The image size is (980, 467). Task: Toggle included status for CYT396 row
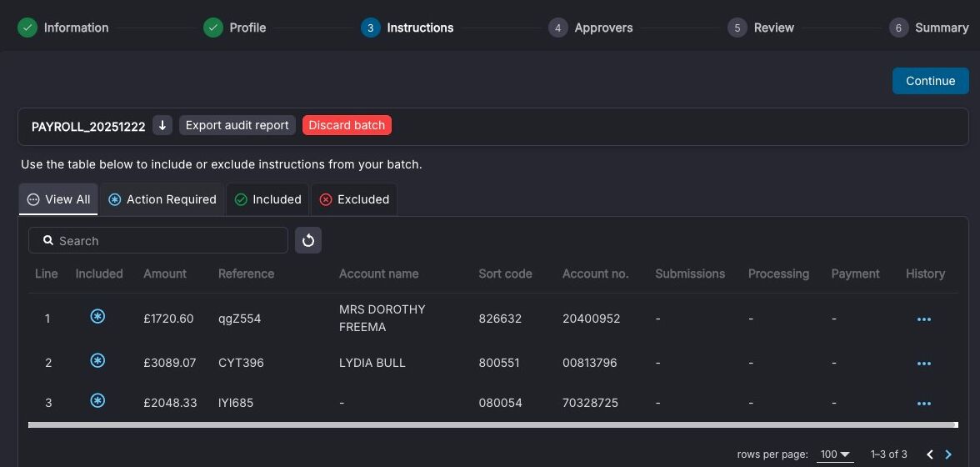[97, 361]
